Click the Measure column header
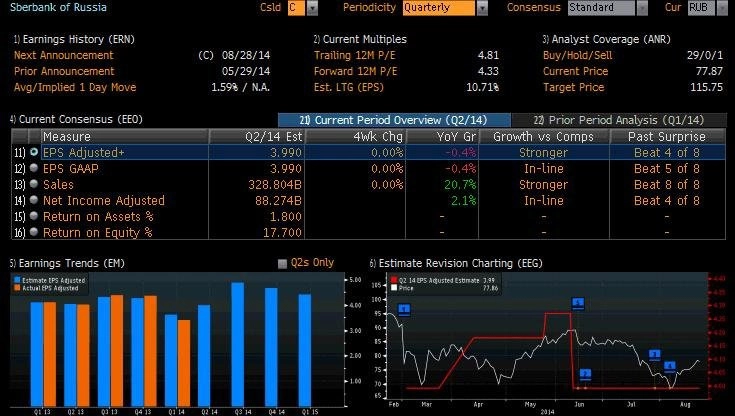 pyautogui.click(x=125, y=136)
